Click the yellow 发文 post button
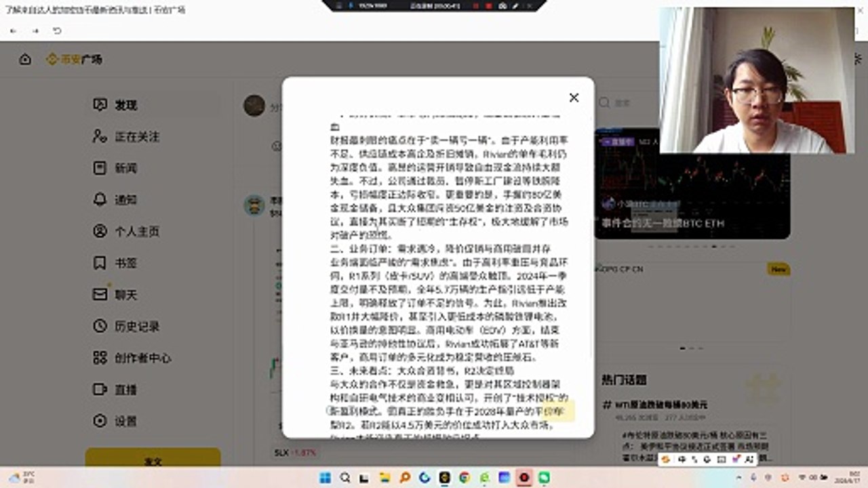The width and height of the screenshot is (868, 488). click(x=153, y=457)
